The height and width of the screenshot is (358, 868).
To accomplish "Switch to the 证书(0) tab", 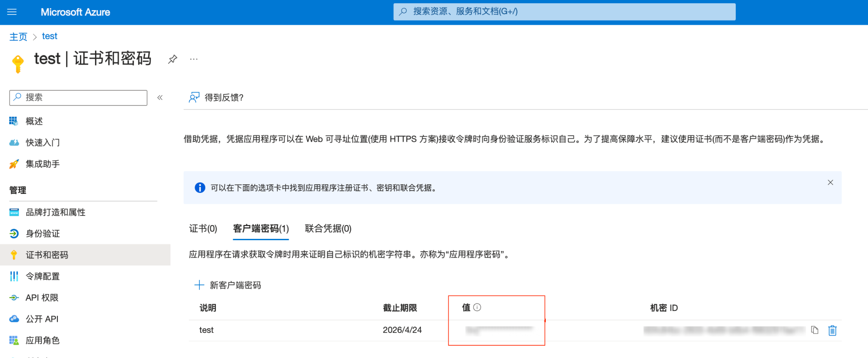I will [x=203, y=228].
